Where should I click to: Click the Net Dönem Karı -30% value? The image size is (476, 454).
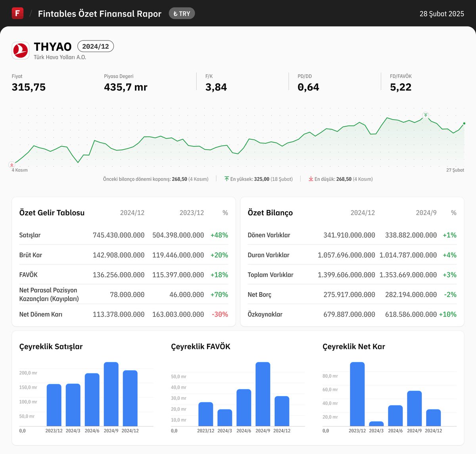pos(219,314)
